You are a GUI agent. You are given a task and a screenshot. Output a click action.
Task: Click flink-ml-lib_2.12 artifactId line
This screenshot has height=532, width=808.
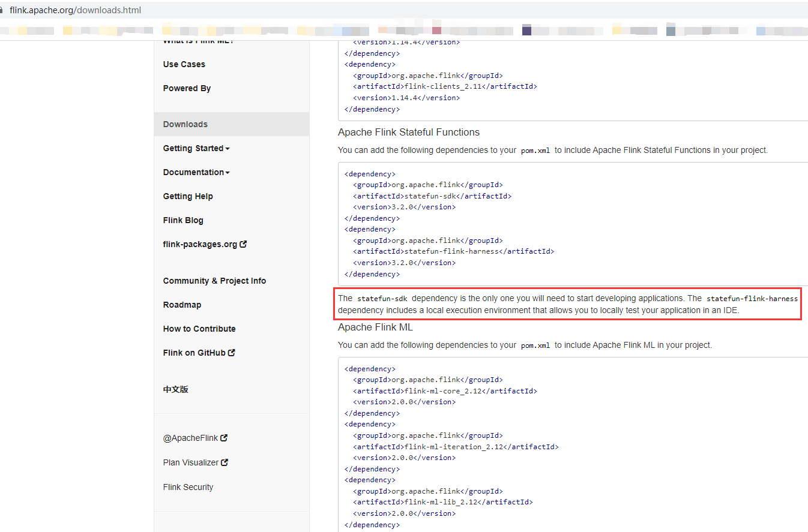pyautogui.click(x=443, y=502)
